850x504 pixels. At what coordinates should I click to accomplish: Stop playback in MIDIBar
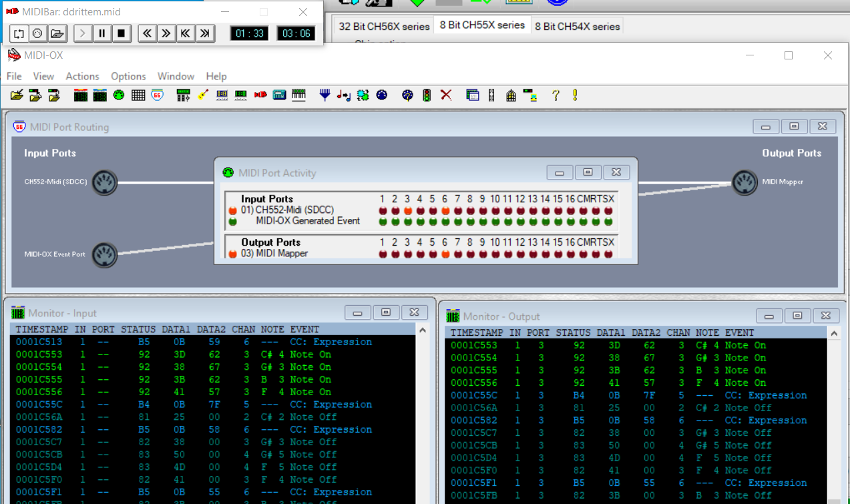121,33
